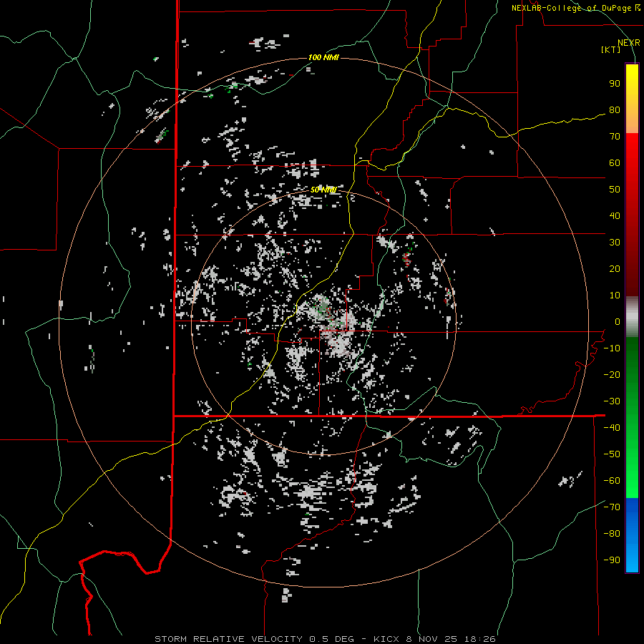Click the positive 10 knot scale label

click(x=615, y=296)
